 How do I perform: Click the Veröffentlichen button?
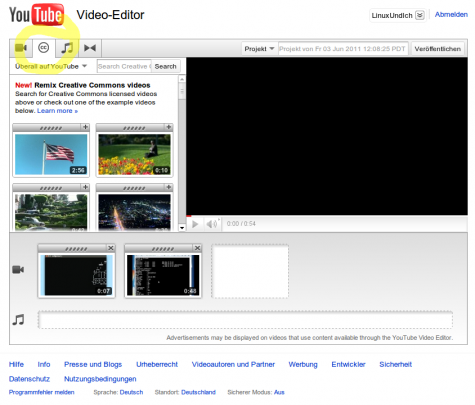[438, 49]
